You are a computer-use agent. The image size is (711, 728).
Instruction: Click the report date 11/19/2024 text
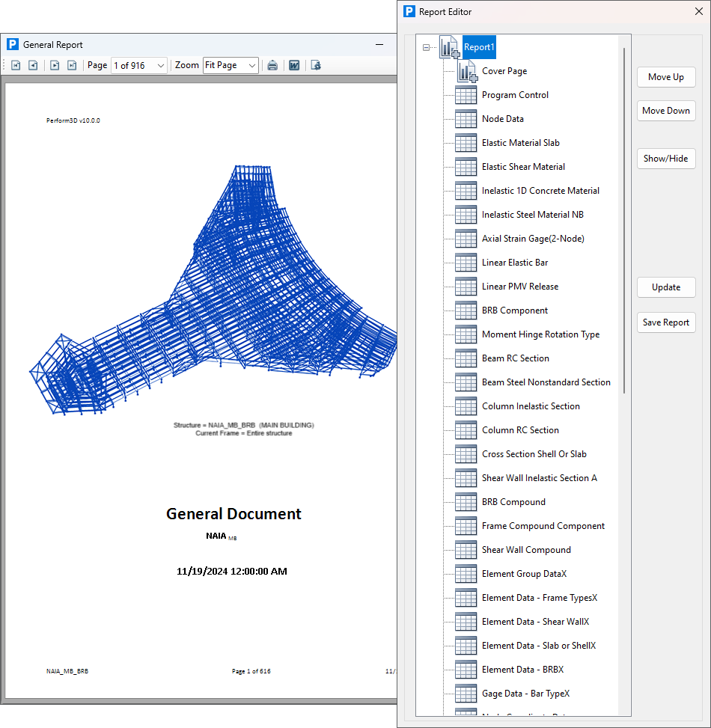pos(232,572)
